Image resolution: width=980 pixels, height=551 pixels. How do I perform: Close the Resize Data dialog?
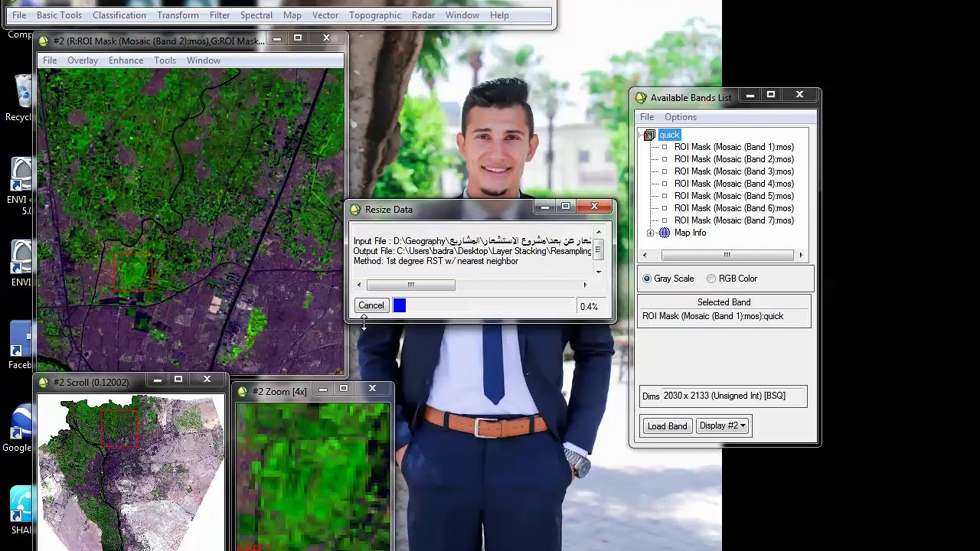[x=594, y=207]
